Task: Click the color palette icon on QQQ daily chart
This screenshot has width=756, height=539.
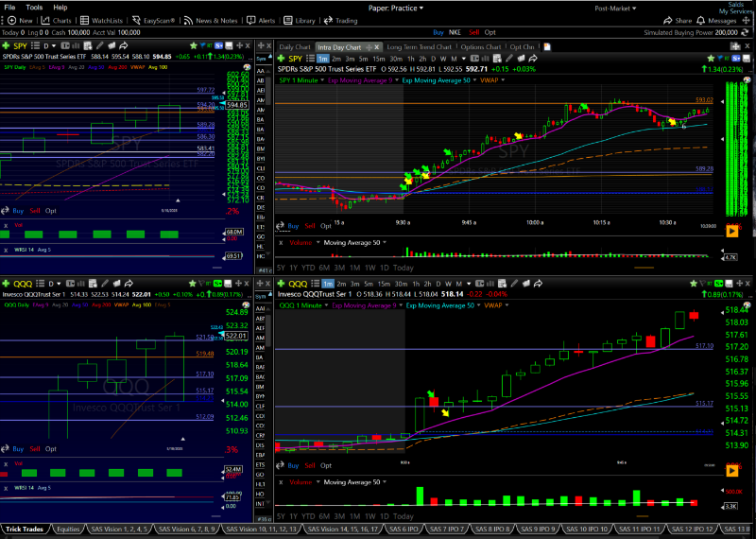Action: coord(247,305)
